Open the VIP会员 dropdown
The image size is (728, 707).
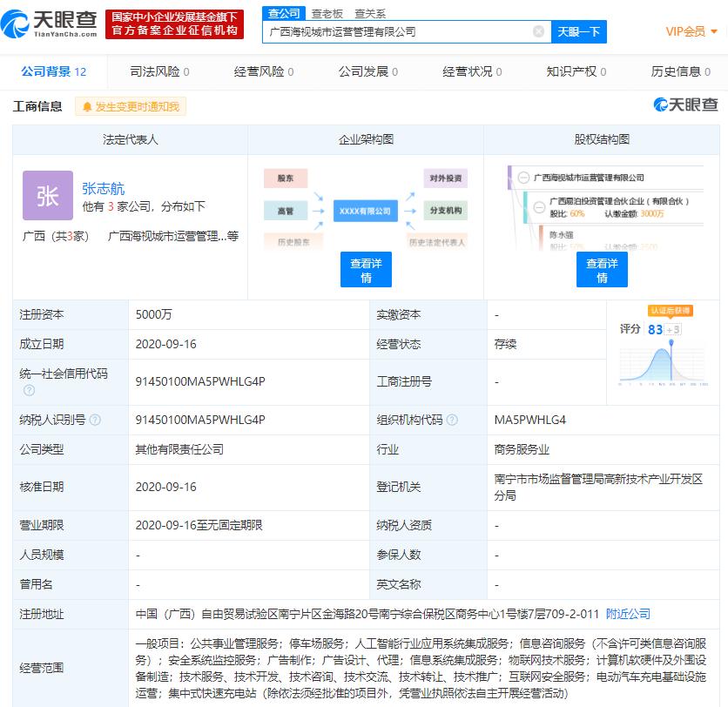click(691, 31)
